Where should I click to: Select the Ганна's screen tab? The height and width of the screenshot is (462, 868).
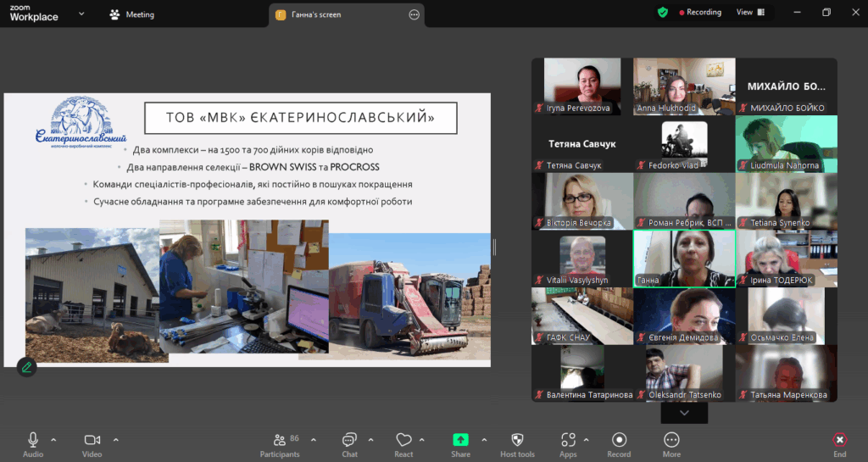[339, 14]
